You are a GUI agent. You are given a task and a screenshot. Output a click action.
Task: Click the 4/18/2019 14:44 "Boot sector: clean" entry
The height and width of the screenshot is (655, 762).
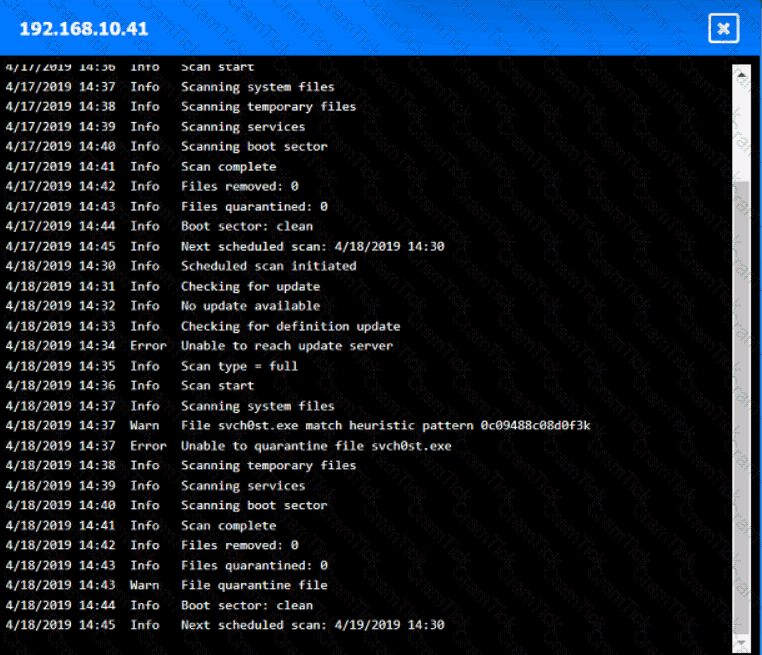coord(246,605)
